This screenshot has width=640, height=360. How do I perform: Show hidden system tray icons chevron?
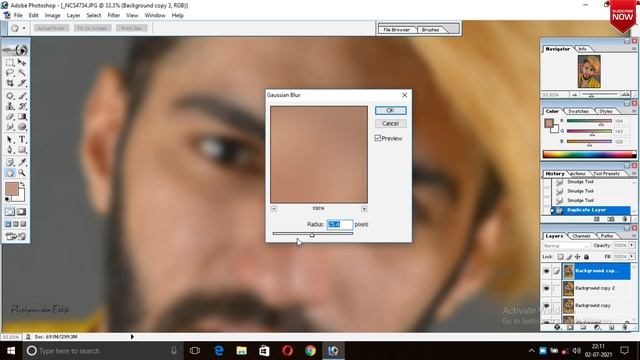coord(531,351)
